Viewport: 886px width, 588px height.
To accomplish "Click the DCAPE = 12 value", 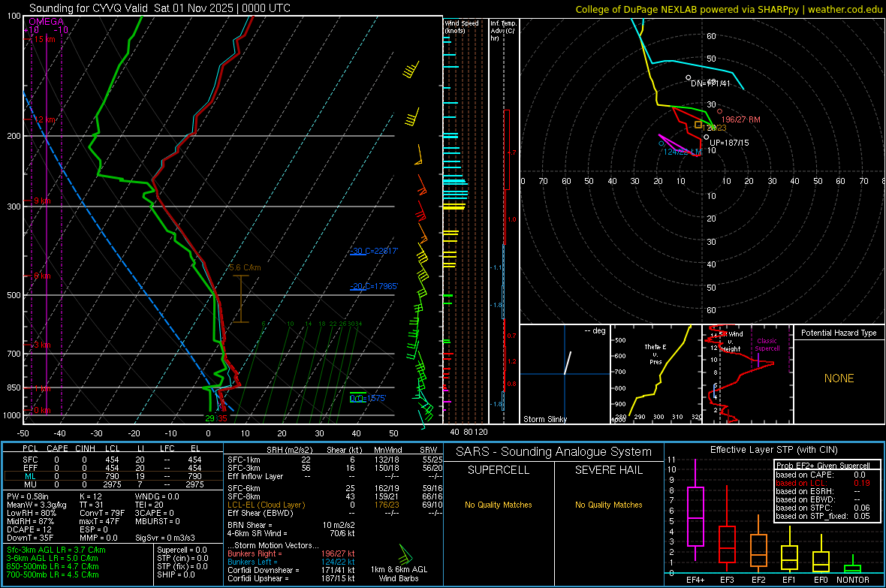I will [29, 529].
